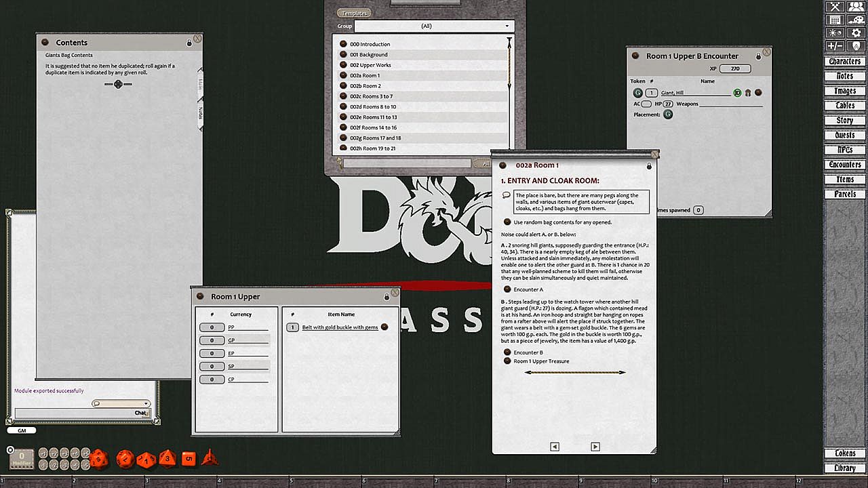Click the Templates button
This screenshot has width=868, height=488.
coord(353,13)
